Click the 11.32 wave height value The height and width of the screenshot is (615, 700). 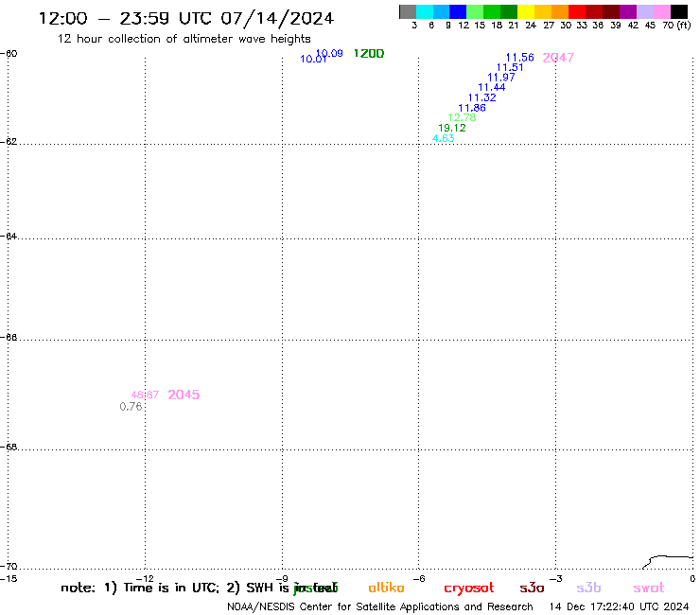coord(481,97)
